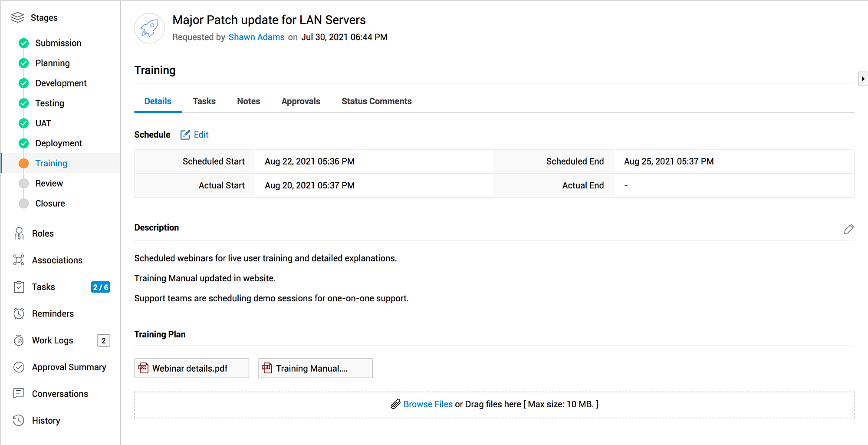Open the Status Comments tab
The image size is (868, 445).
377,101
